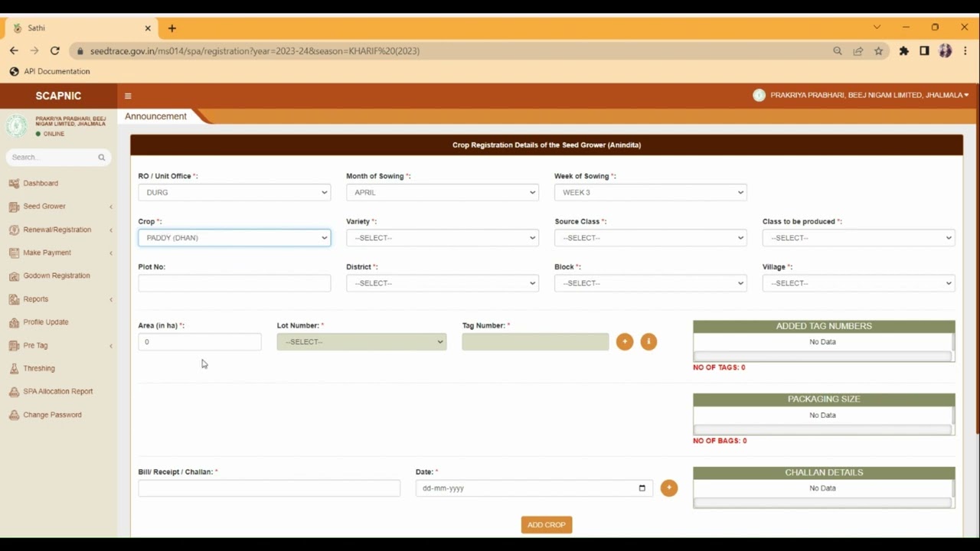The width and height of the screenshot is (980, 551).
Task: Expand the Seed Grower menu arrow
Action: click(x=111, y=207)
